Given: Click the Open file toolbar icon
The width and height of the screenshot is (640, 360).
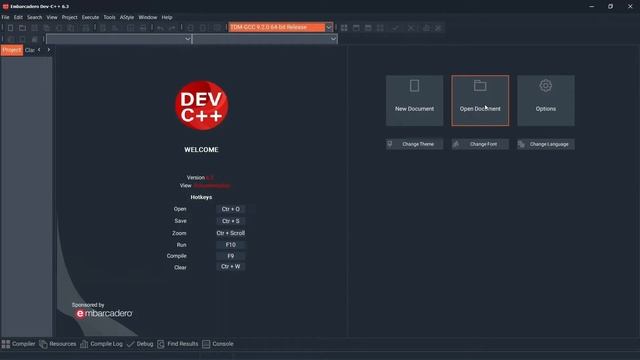Looking at the screenshot, I should pyautogui.click(x=22, y=28).
